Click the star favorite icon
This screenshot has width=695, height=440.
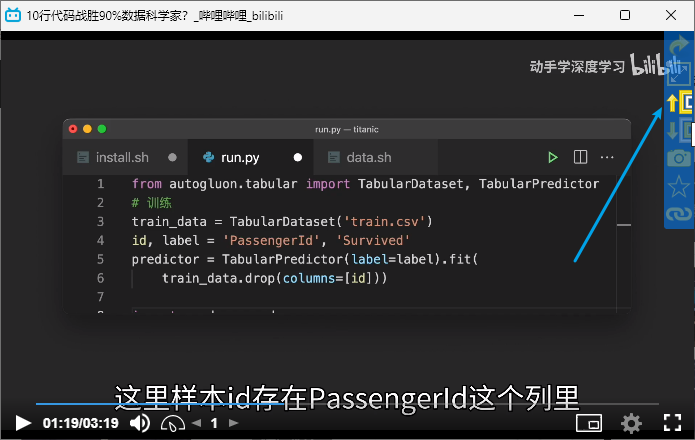pos(680,186)
